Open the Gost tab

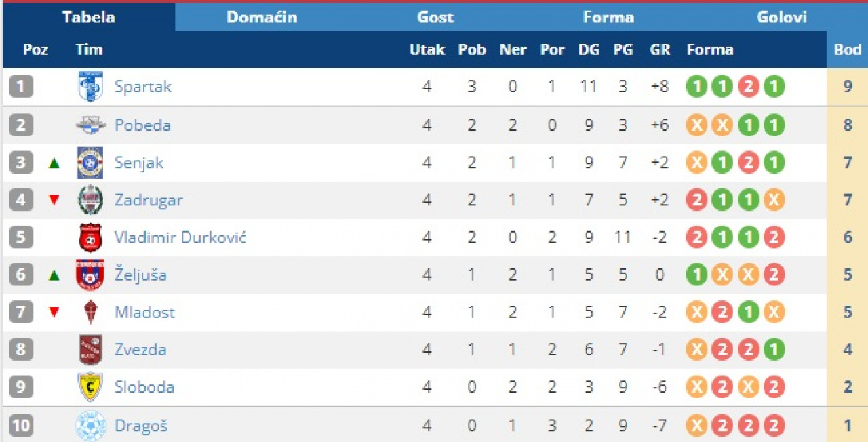click(x=435, y=17)
